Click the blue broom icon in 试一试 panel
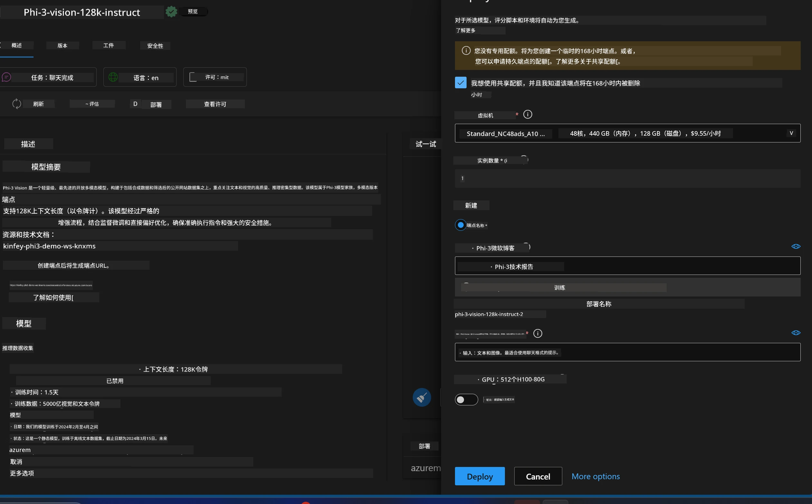The image size is (812, 504). click(x=421, y=397)
